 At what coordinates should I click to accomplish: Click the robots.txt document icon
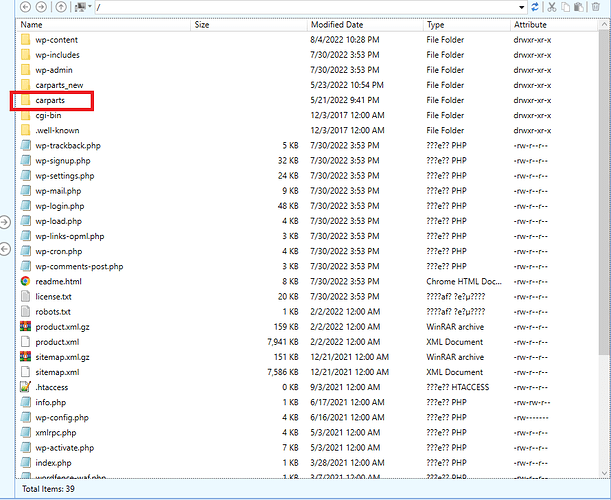click(26, 312)
